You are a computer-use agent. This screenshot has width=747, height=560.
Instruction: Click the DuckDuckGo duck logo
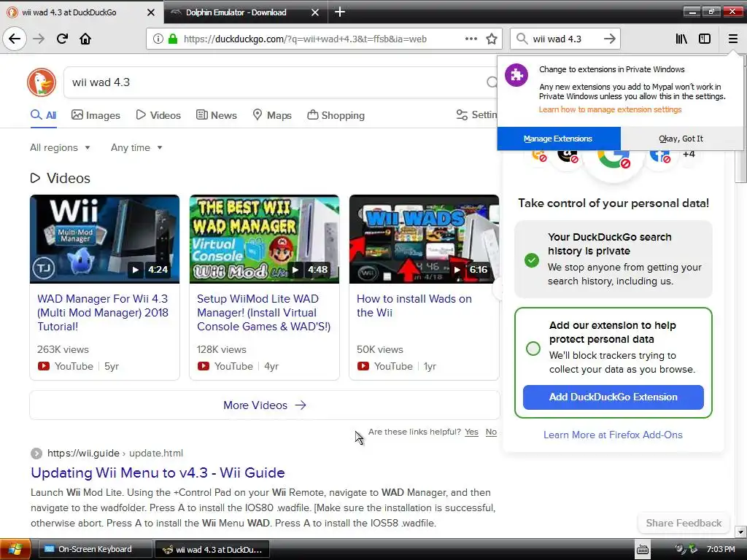pyautogui.click(x=42, y=82)
